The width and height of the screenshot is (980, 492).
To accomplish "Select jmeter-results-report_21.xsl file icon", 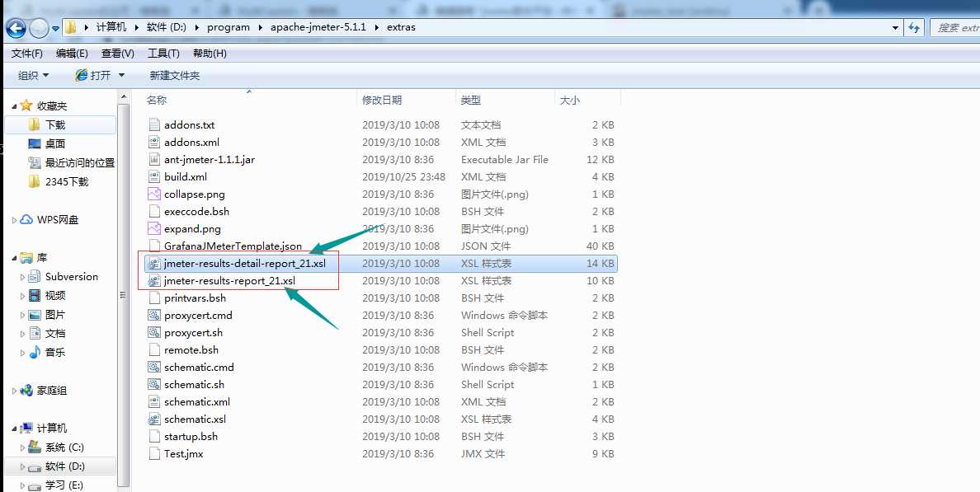I will [x=154, y=281].
